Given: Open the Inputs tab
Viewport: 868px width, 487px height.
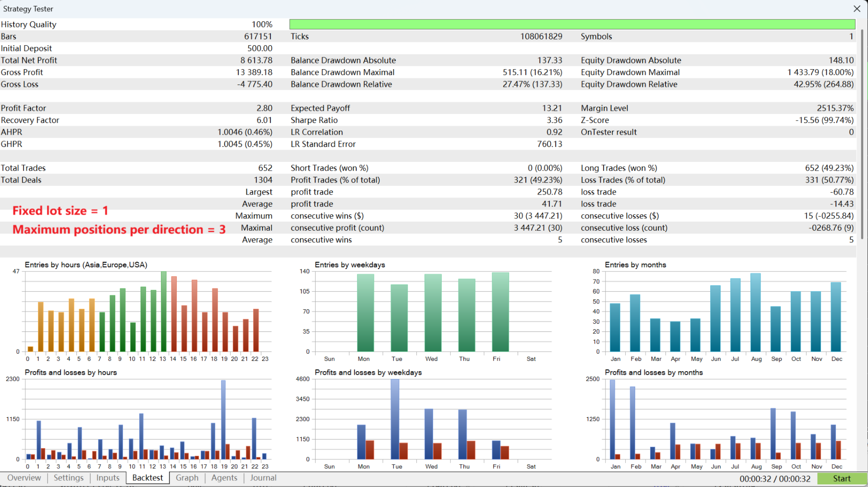Looking at the screenshot, I should pos(108,478).
